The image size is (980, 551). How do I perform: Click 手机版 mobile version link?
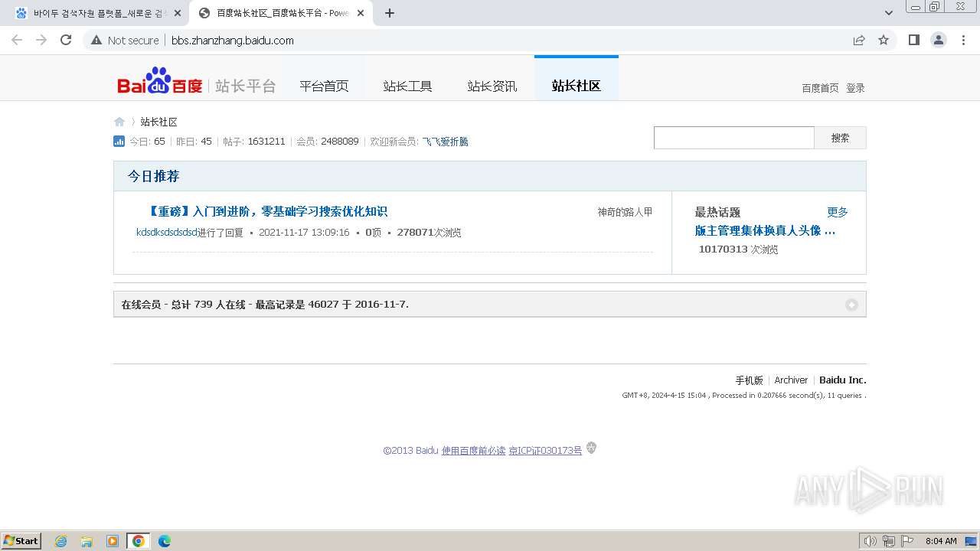[749, 380]
